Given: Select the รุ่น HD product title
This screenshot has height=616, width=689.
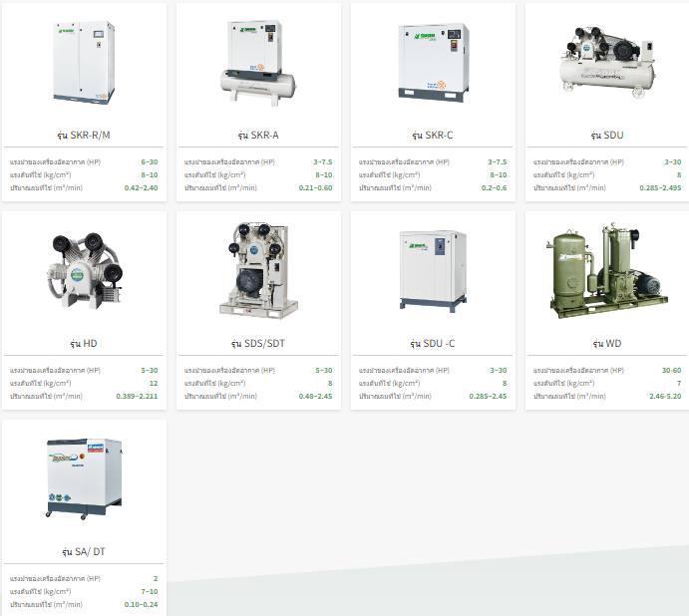Looking at the screenshot, I should (x=84, y=344).
